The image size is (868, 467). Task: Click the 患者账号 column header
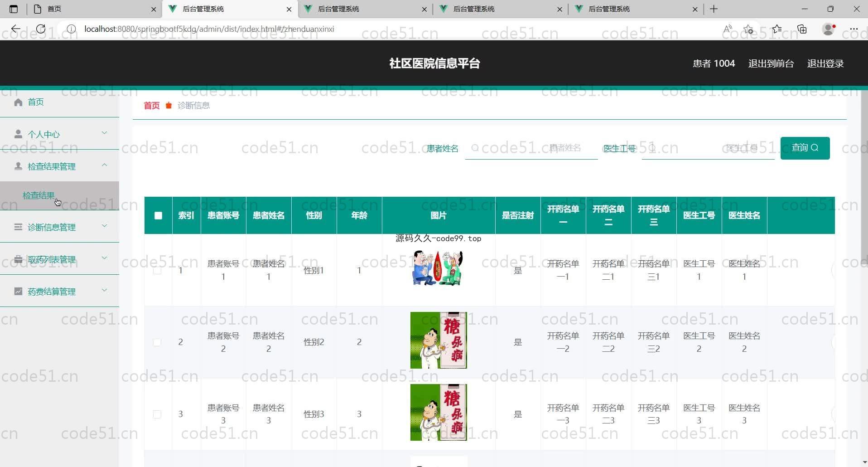(223, 215)
